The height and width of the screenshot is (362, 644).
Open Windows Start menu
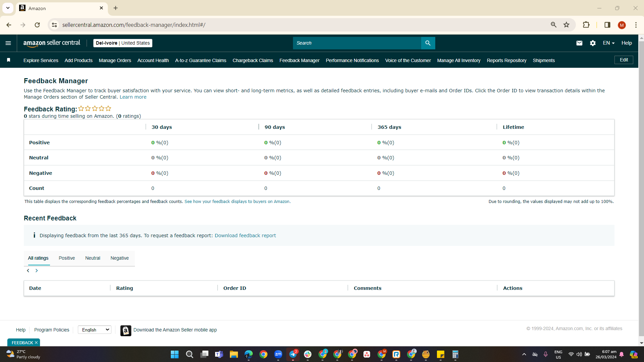175,354
